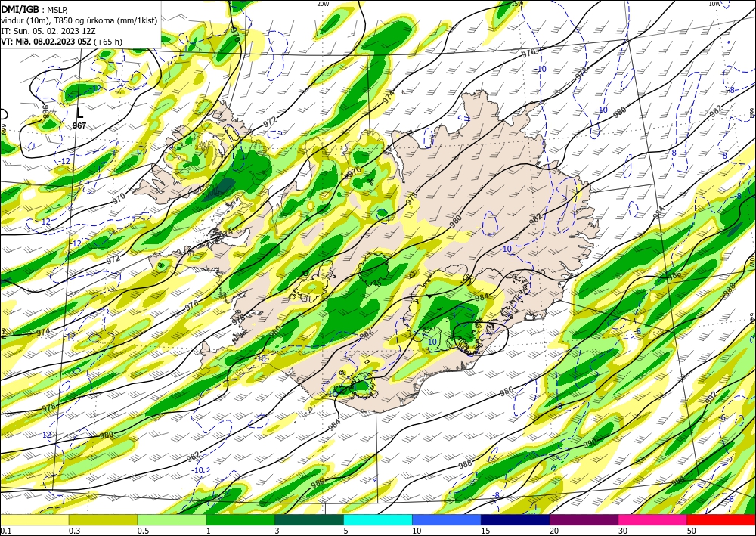Click the '0.5' number in the legend

(143, 531)
